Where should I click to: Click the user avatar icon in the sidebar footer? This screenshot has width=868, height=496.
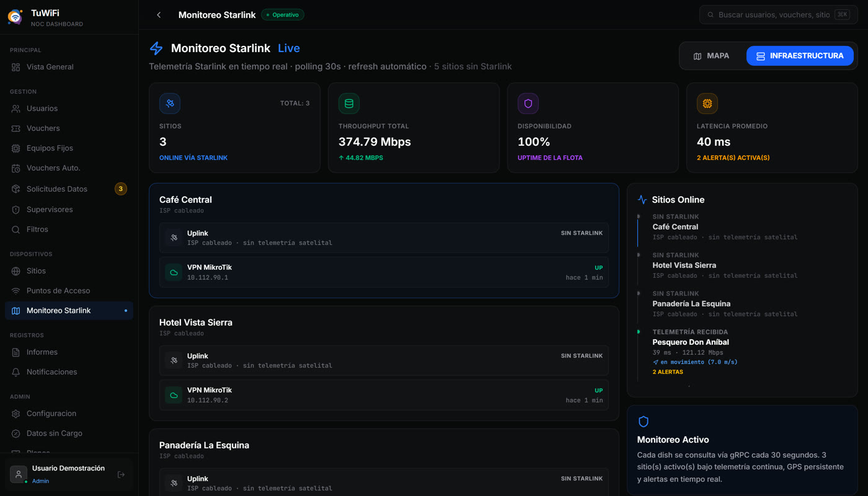click(x=19, y=474)
